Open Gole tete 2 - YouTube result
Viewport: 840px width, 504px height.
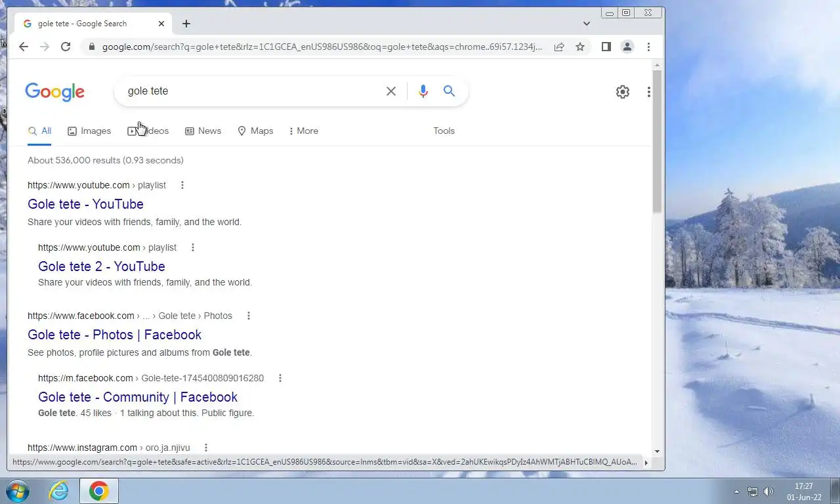pos(102,266)
